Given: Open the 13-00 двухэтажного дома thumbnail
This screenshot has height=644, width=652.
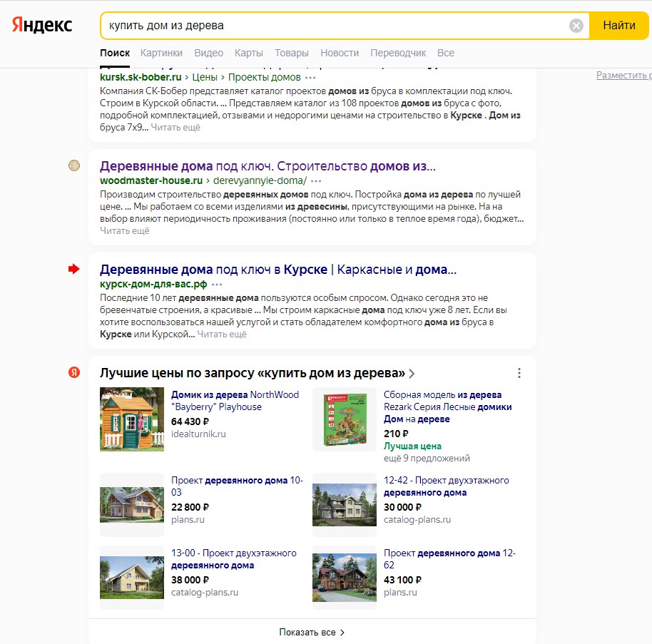Looking at the screenshot, I should pos(132,578).
